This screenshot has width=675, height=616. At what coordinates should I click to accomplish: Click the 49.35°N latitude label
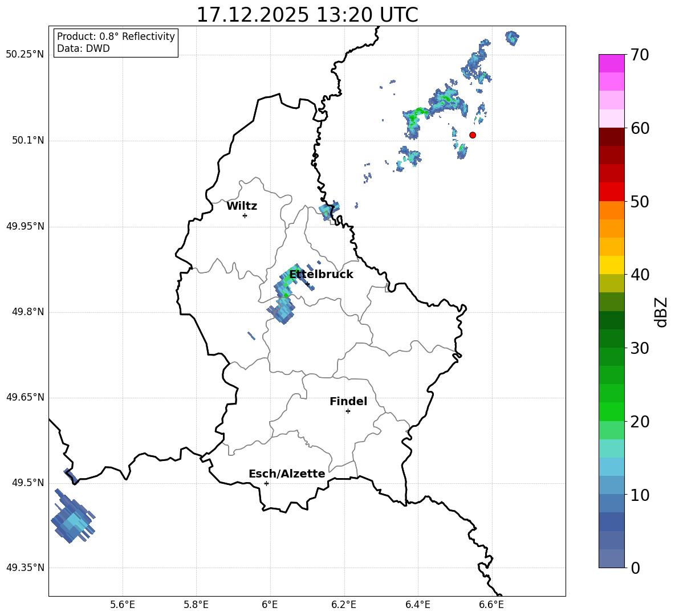25,568
